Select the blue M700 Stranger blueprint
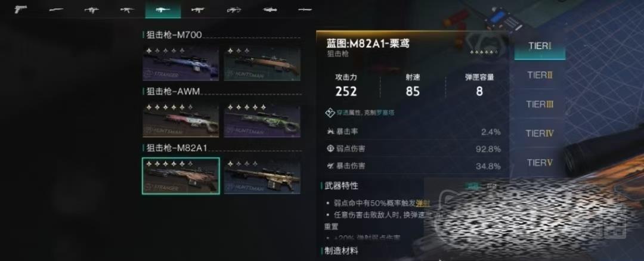 pos(181,64)
